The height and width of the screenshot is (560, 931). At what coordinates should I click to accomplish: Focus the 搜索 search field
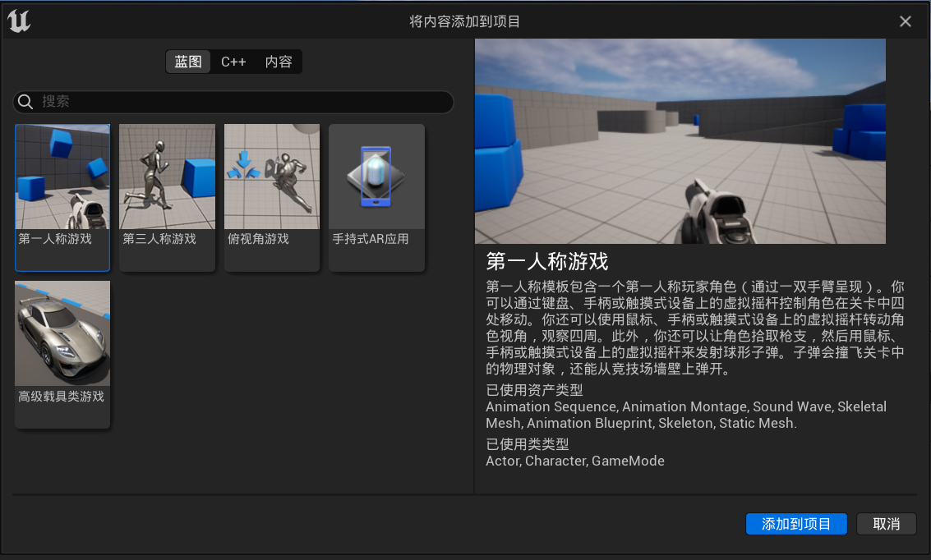[233, 102]
